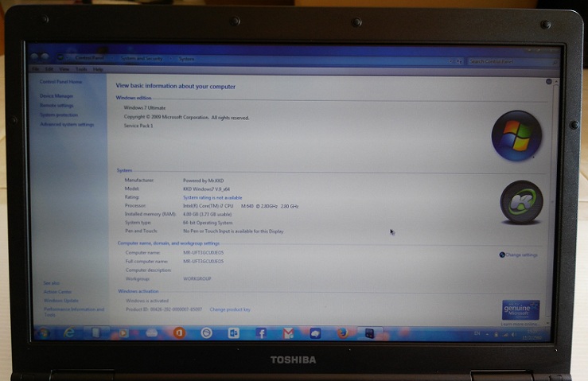Open the chat bubble messenger taskbar icon
Screen dimensions: 588x381
315,333
